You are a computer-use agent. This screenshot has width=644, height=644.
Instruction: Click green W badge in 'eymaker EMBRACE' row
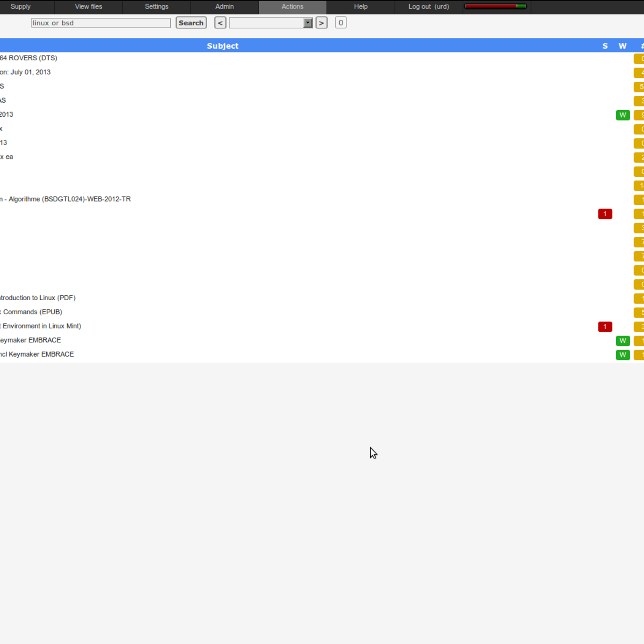(623, 341)
